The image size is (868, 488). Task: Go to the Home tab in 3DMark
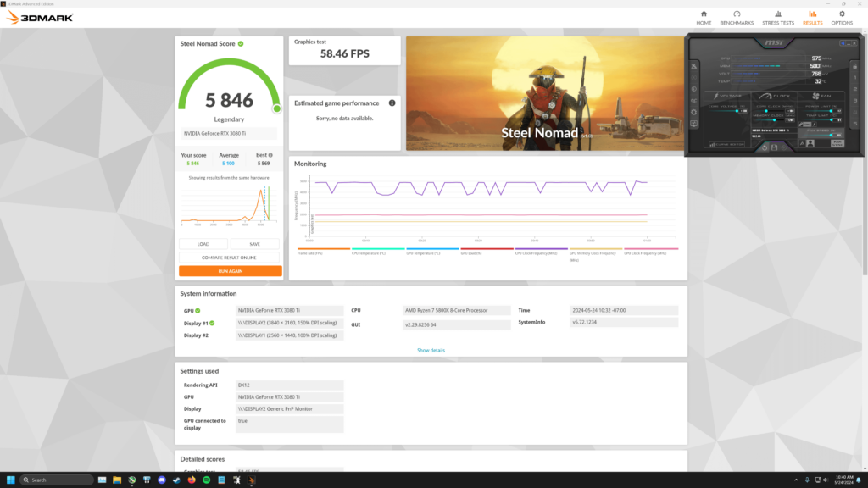tap(704, 18)
